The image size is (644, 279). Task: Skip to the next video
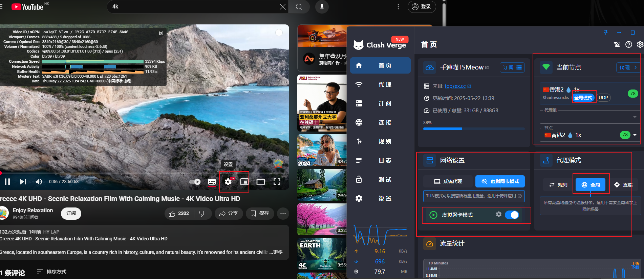pos(23,182)
